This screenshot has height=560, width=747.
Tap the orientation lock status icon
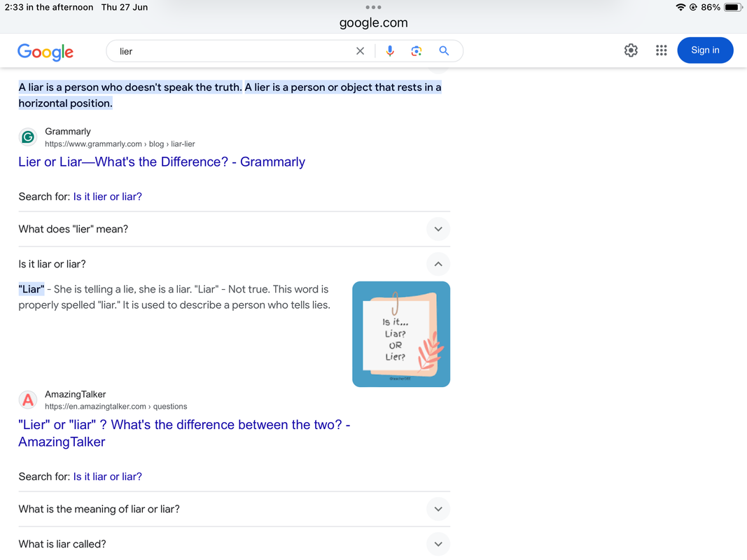pos(693,7)
